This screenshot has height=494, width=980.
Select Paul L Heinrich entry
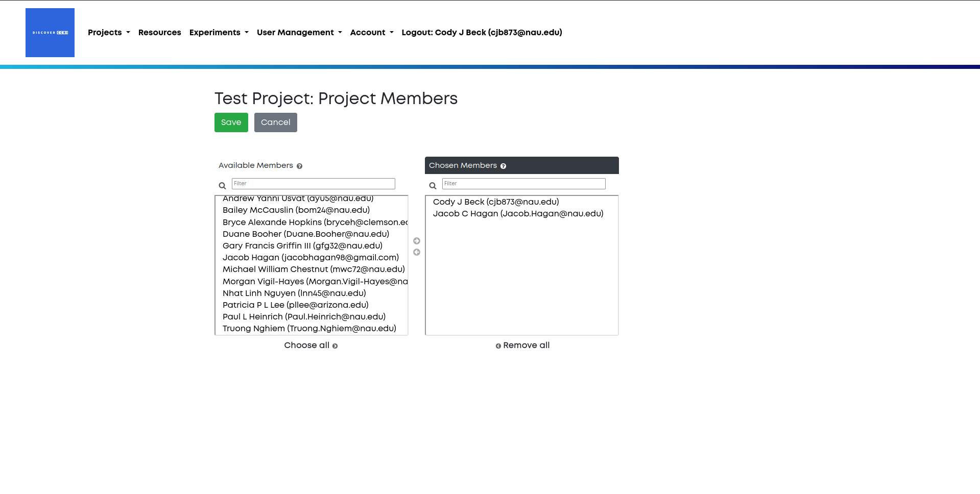[312, 317]
